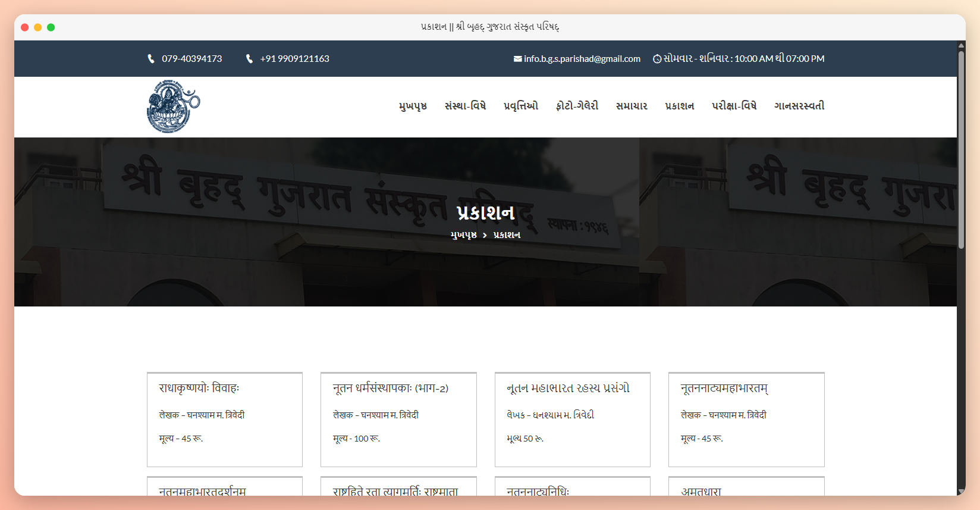Click the clock icon before opening hours
The width and height of the screenshot is (980, 510).
(657, 59)
